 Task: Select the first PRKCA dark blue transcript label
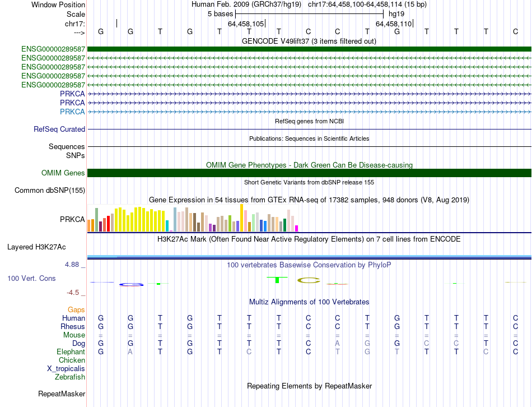point(72,94)
